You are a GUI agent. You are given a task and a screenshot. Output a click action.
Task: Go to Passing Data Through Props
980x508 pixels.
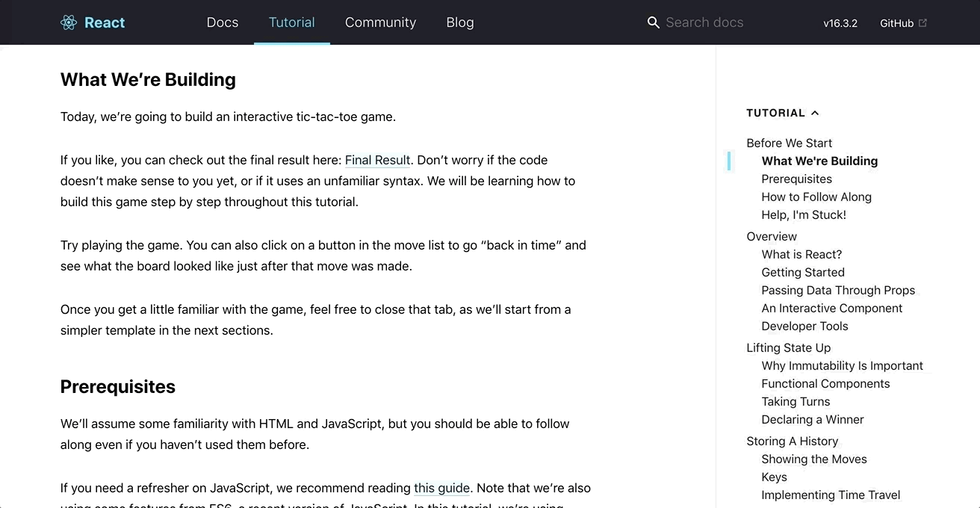coord(838,290)
